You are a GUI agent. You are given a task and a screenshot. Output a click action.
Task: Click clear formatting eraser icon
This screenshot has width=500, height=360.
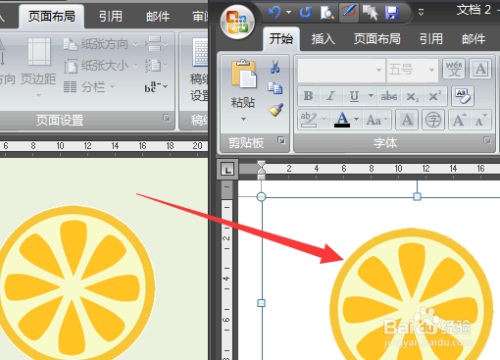click(x=462, y=96)
